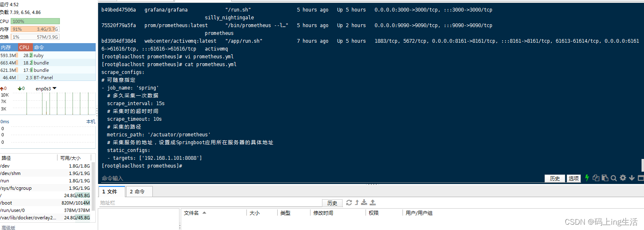Click the 历史 button beside command input
This screenshot has height=230, width=644.
[555, 178]
